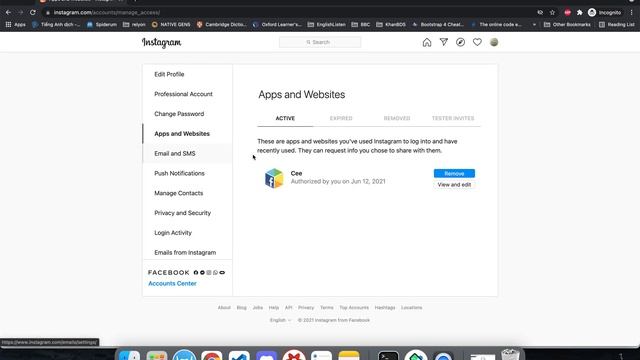Open Finder from the Dock
The width and height of the screenshot is (640, 360).
(129, 355)
